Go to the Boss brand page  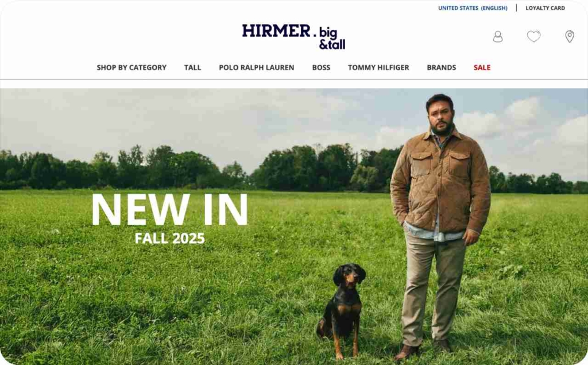pos(321,68)
